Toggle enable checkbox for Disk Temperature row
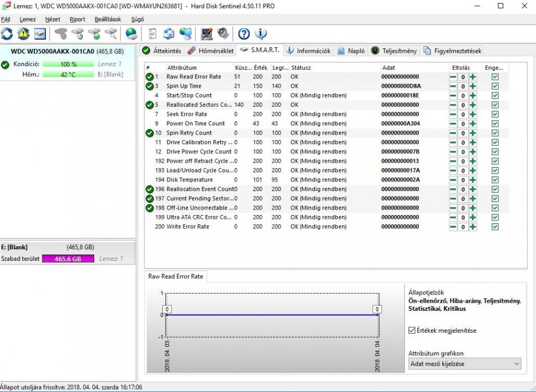This screenshot has height=392, width=536. 495,180
